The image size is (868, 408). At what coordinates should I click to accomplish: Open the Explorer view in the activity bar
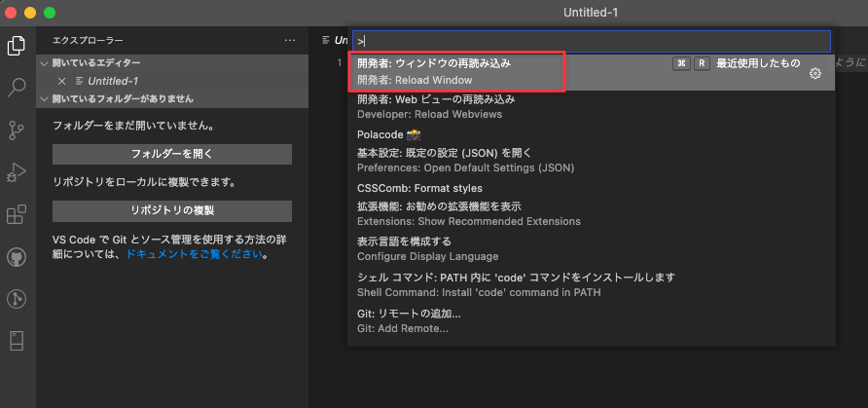point(17,46)
